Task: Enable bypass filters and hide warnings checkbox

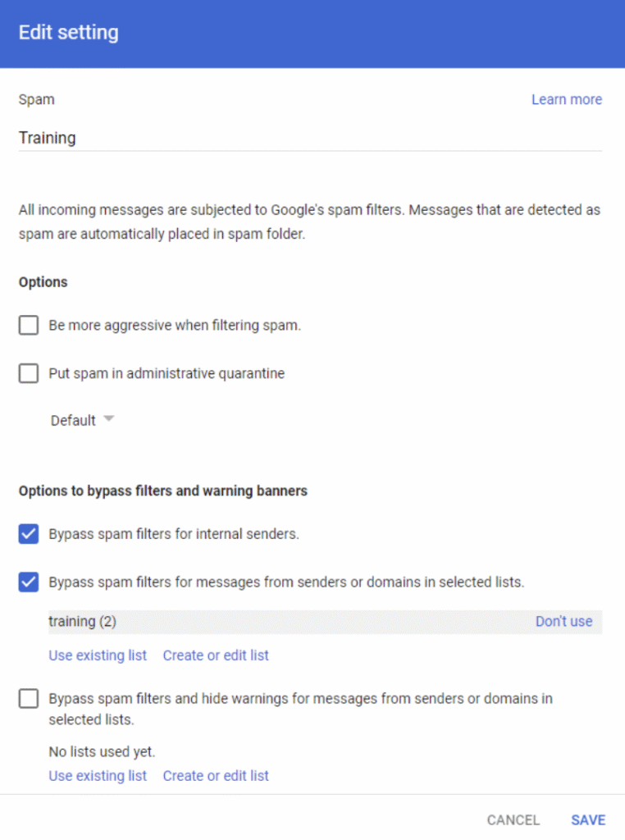Action: 29,699
